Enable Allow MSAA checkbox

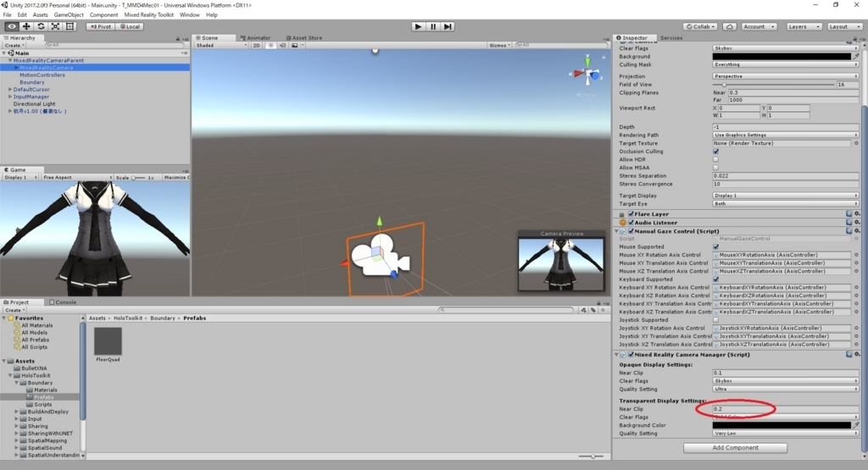715,168
